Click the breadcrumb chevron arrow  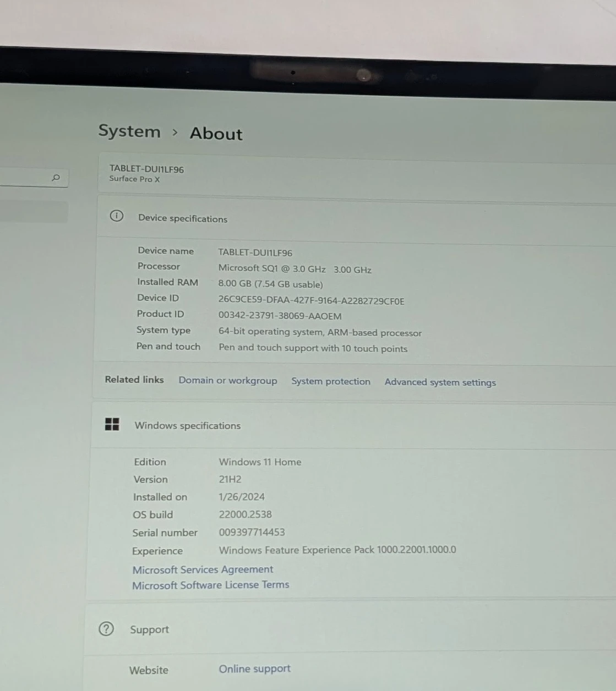coord(175,133)
